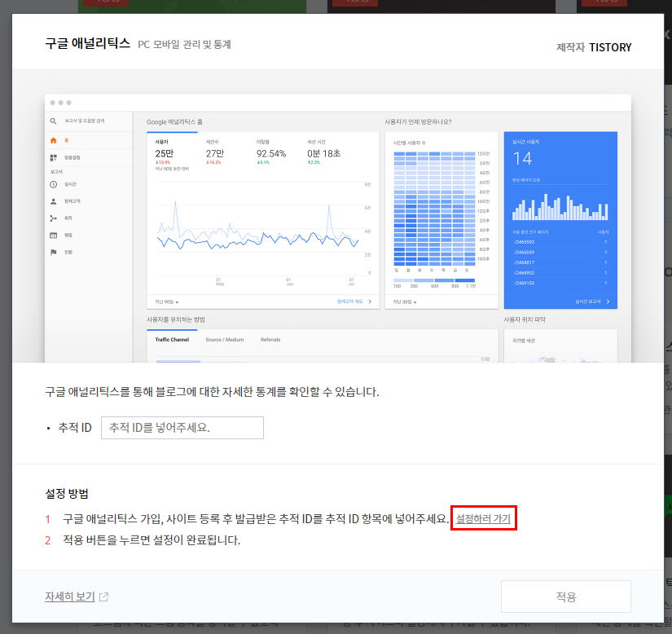Click the 'Google 애널리틱스 홈' heading in preview

tap(174, 122)
